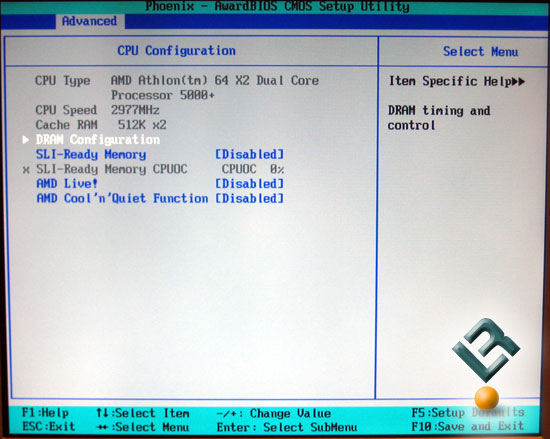Click the F1:Help hint
The width and height of the screenshot is (550, 439).
coord(45,413)
